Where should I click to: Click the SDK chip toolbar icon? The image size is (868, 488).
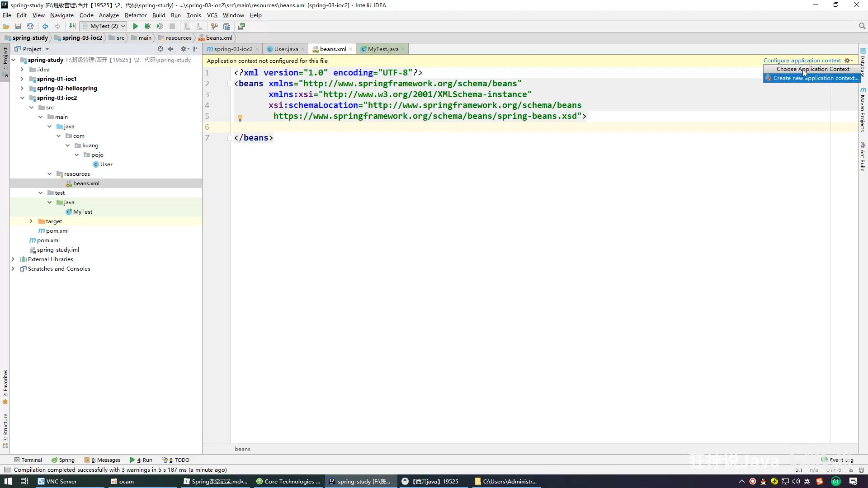click(241, 26)
